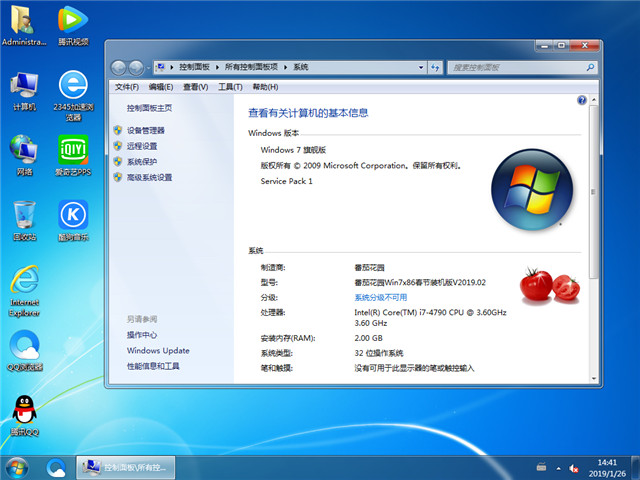640x480 pixels.
Task: Open the Computer (计算机) desktop icon
Action: [x=24, y=91]
